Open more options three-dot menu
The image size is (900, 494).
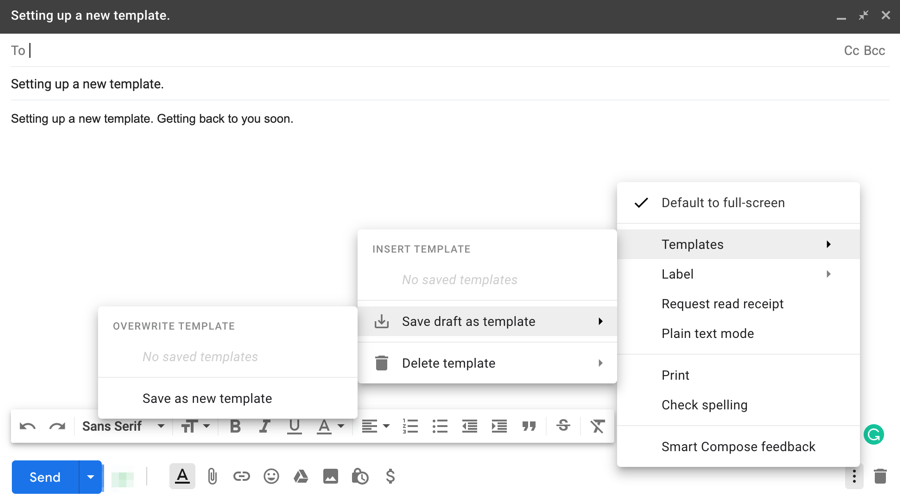point(854,476)
